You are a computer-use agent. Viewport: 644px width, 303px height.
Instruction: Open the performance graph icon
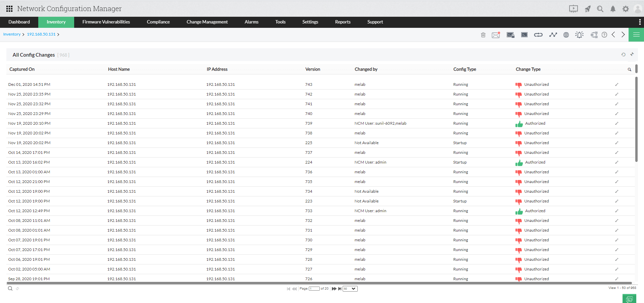(553, 35)
